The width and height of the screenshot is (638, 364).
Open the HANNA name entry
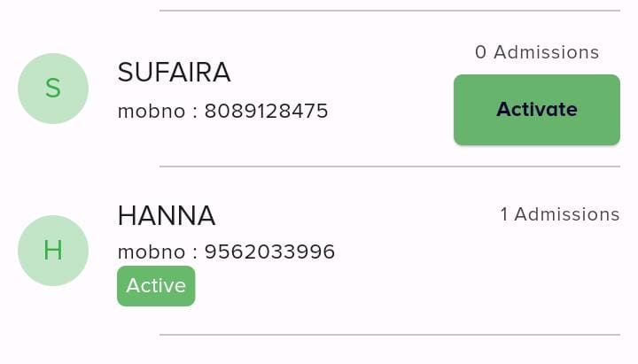coord(167,215)
